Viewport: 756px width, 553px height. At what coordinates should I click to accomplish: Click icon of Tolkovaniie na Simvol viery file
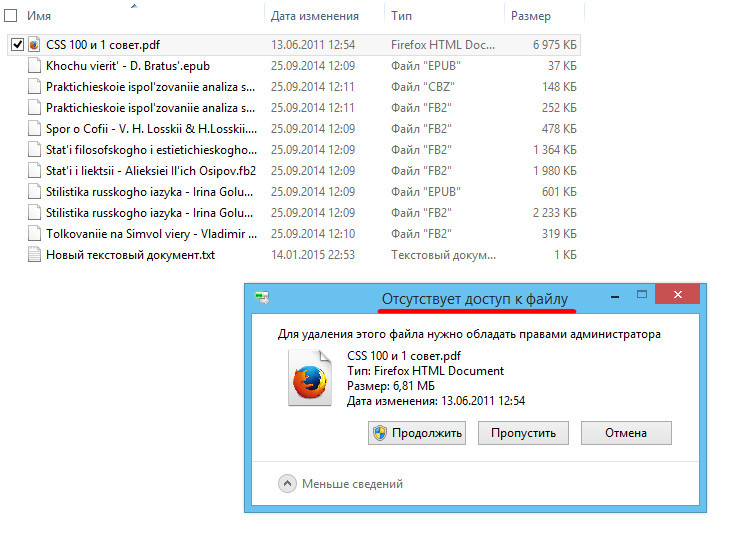pyautogui.click(x=34, y=233)
